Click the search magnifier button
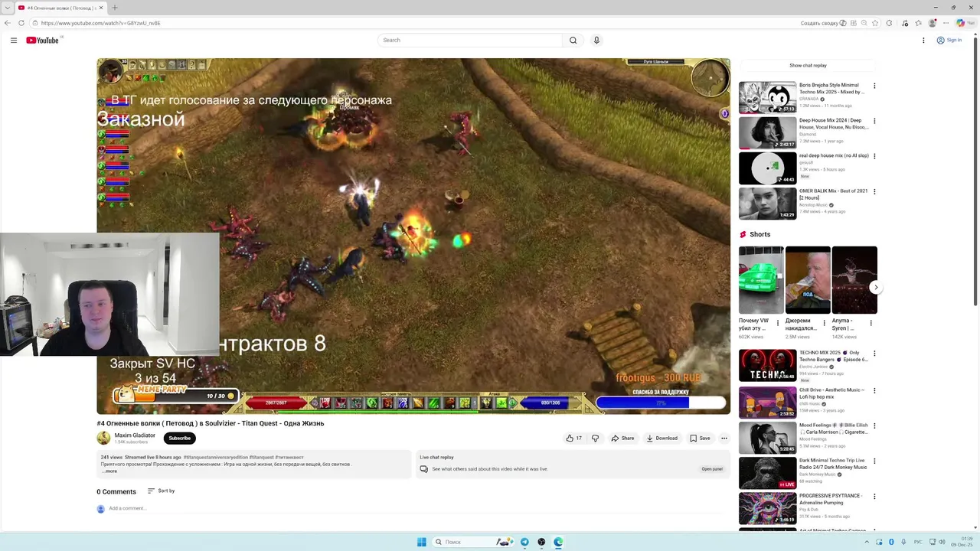Viewport: 980px width, 551px height. [x=573, y=40]
